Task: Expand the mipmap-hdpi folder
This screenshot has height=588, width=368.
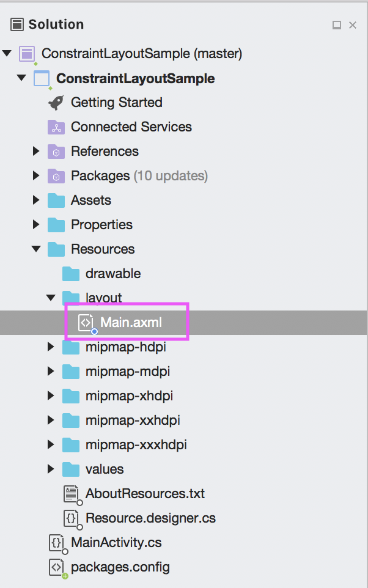Action: [x=51, y=347]
